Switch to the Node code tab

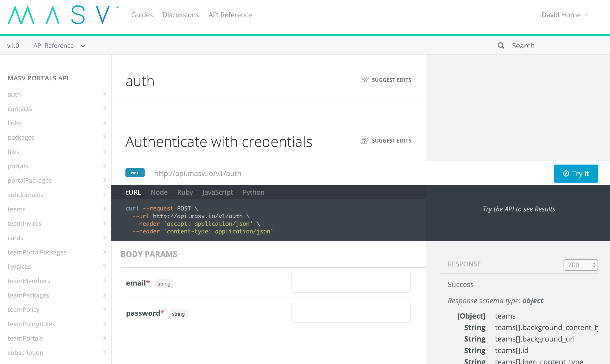click(x=159, y=192)
